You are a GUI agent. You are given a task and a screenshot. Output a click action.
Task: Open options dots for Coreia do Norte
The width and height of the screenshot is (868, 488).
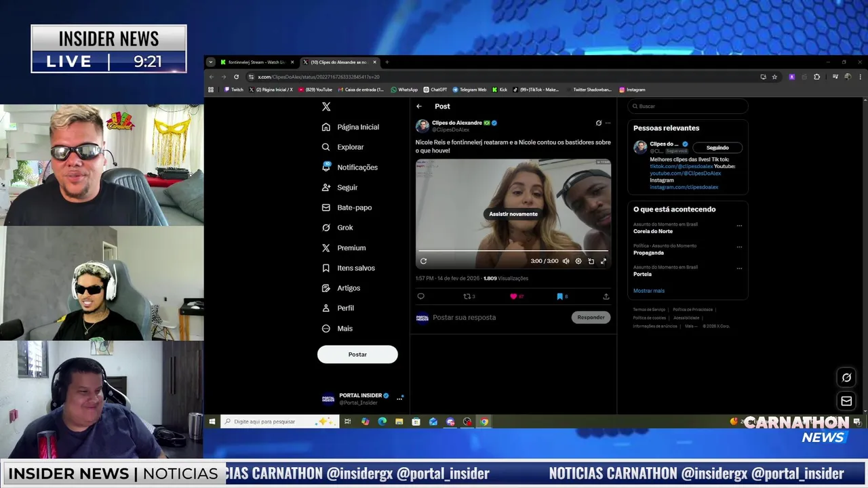[739, 226]
